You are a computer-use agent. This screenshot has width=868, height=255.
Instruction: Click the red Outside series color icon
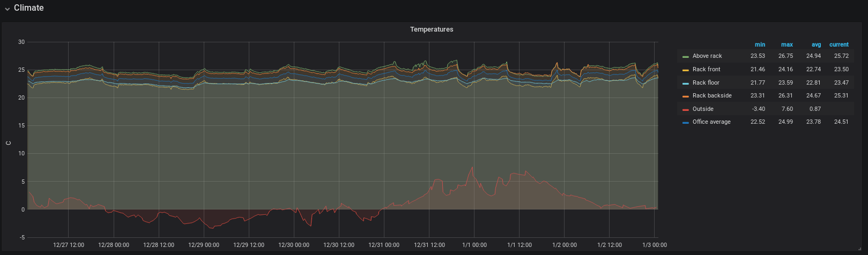(x=685, y=109)
